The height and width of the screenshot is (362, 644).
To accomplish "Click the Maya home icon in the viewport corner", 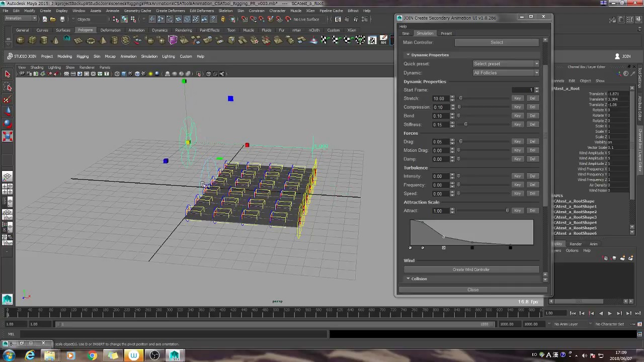I will [x=7, y=300].
